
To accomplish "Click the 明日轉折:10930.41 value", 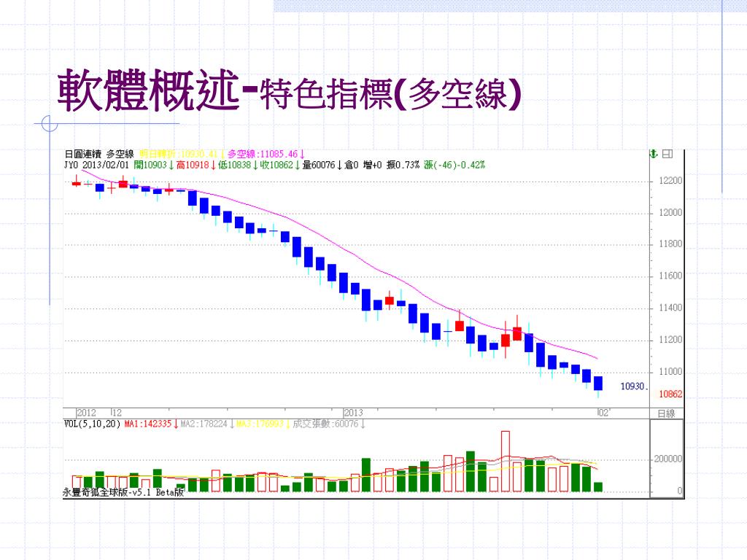I will [179, 155].
